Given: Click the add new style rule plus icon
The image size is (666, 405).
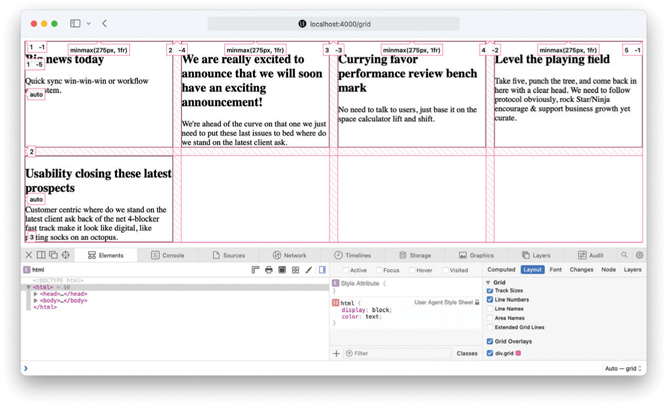Looking at the screenshot, I should click(337, 353).
